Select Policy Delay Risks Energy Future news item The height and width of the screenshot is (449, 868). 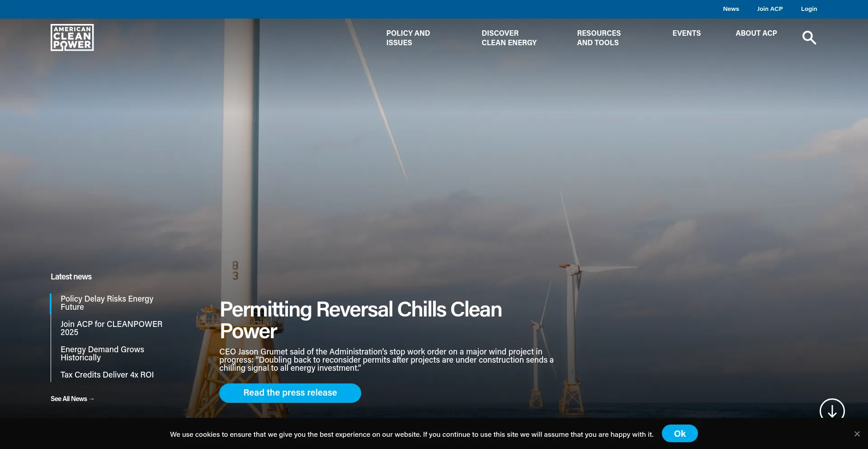pos(107,303)
